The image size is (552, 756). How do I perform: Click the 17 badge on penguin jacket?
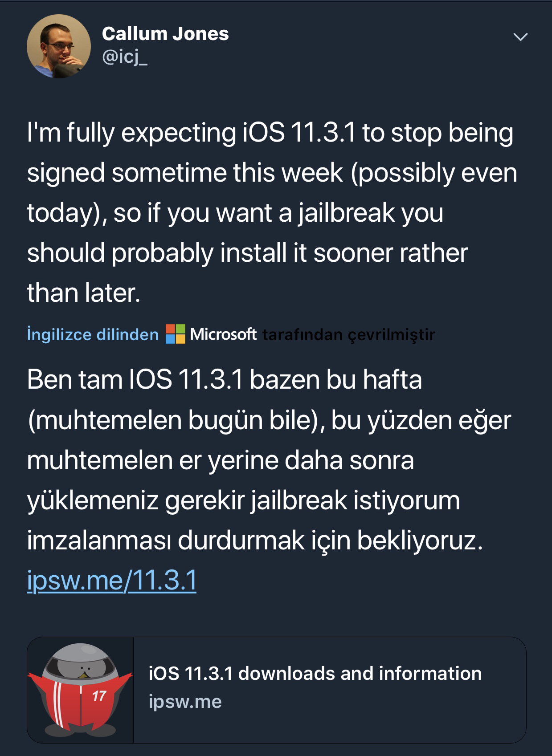pos(99,695)
